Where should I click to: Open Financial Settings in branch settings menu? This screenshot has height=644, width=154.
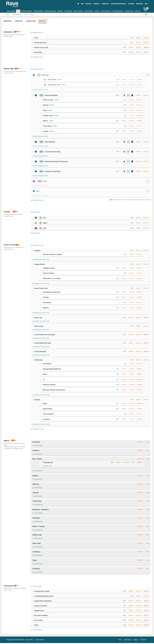click(x=38, y=11)
